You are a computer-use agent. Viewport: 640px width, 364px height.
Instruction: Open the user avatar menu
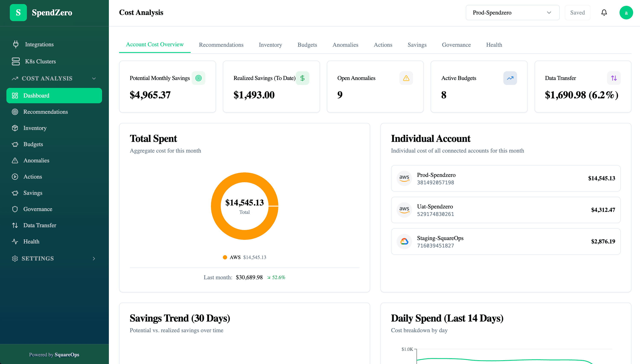tap(626, 13)
